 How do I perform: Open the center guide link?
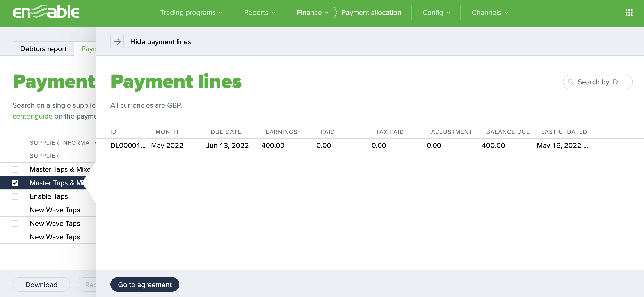[x=32, y=116]
